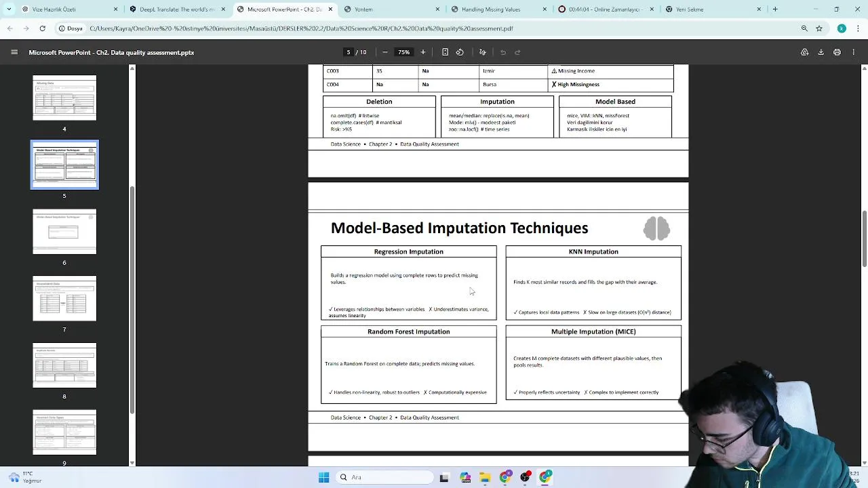The image size is (868, 488).
Task: Reload the current page
Action: 43,28
